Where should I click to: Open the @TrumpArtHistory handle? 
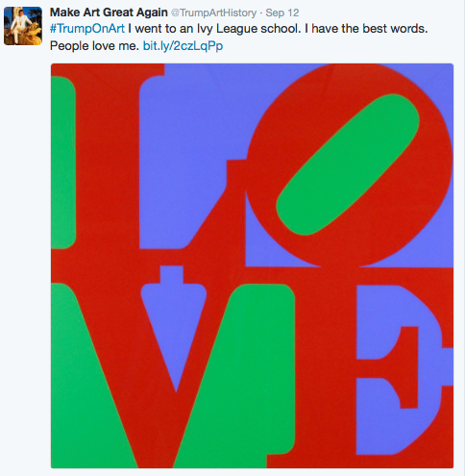(x=213, y=13)
